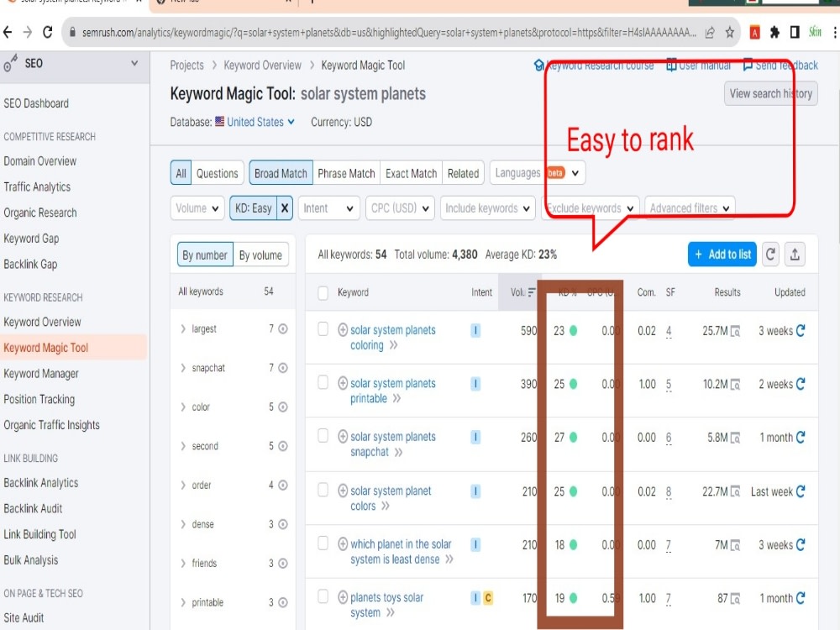Open SERP features count for planets toys row
The width and height of the screenshot is (840, 630).
(x=668, y=599)
